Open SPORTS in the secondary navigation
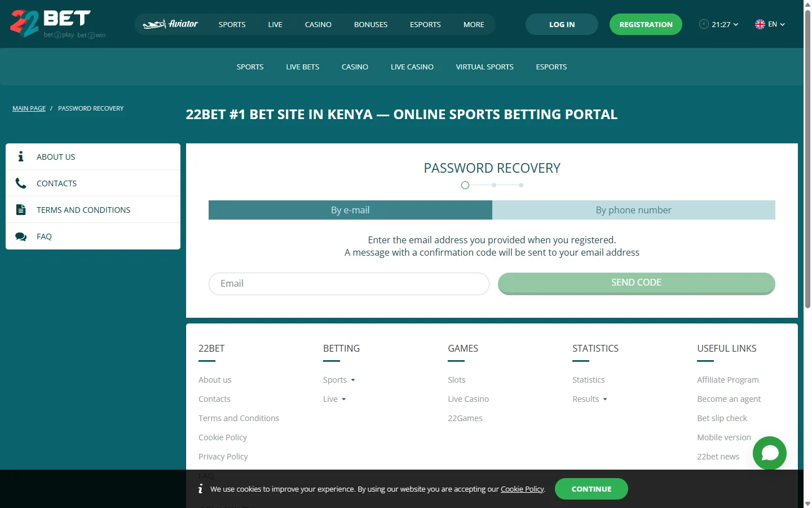Image resolution: width=812 pixels, height=508 pixels. pos(250,67)
